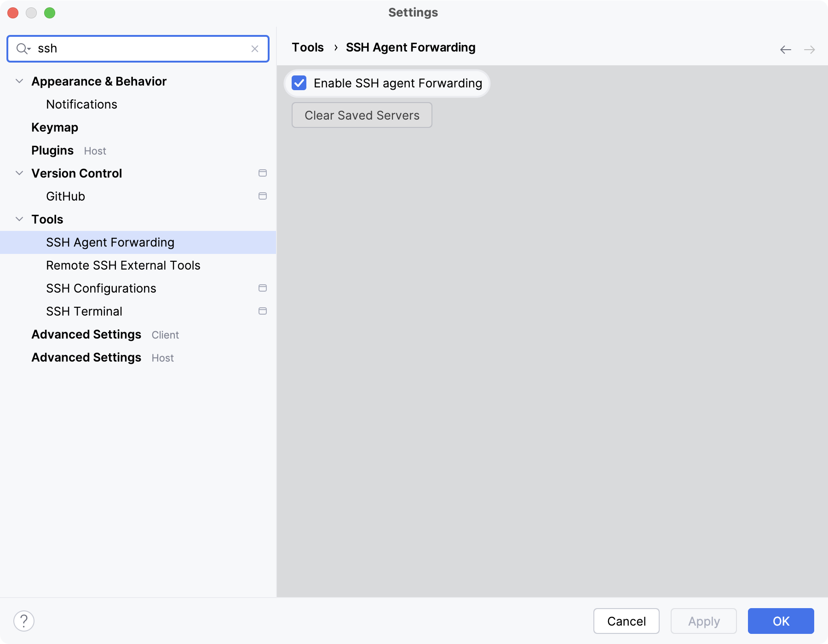This screenshot has height=644, width=828.
Task: Confirm settings with OK
Action: click(x=780, y=621)
